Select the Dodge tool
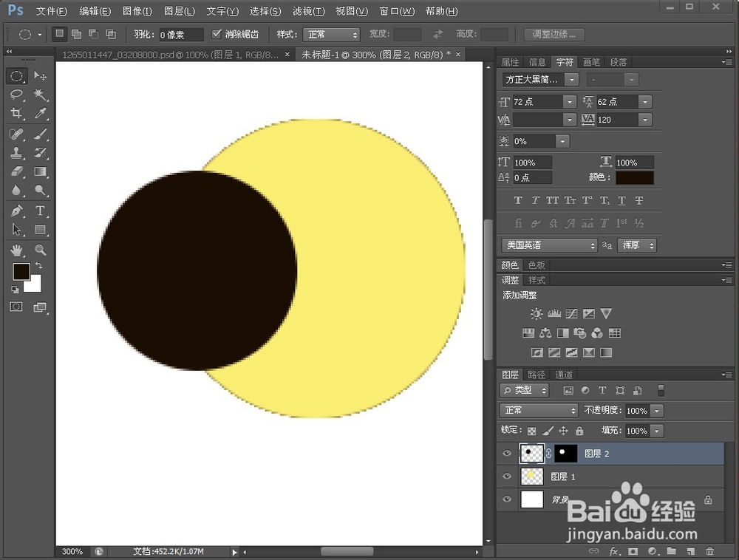The image size is (739, 560). 40,191
